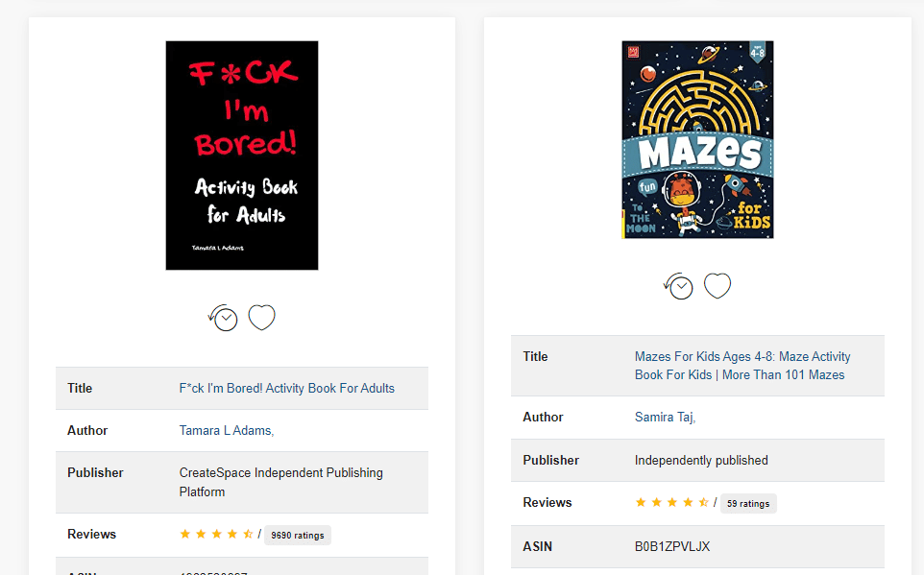Click the 59 ratings badge

click(x=748, y=504)
